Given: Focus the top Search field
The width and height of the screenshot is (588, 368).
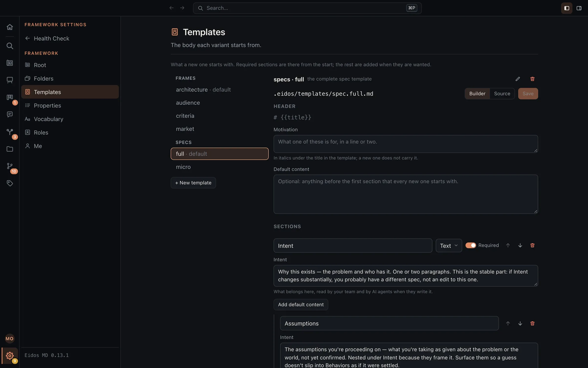Looking at the screenshot, I should tap(307, 8).
